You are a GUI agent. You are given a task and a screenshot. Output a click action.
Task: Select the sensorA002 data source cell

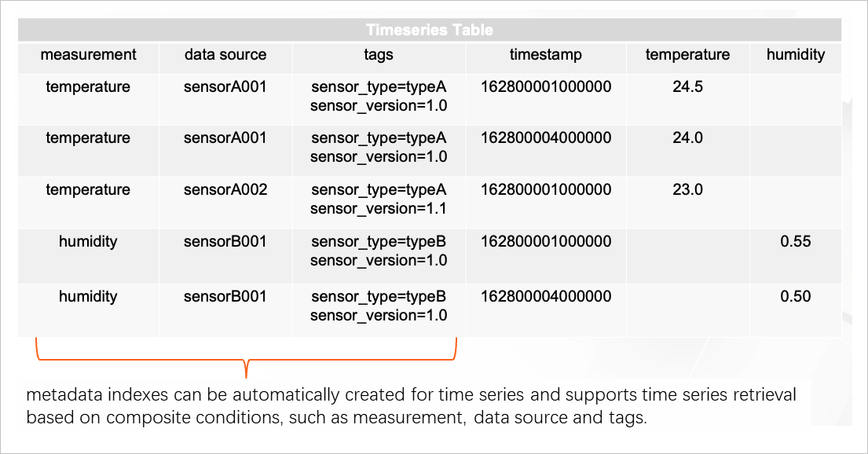click(x=225, y=189)
